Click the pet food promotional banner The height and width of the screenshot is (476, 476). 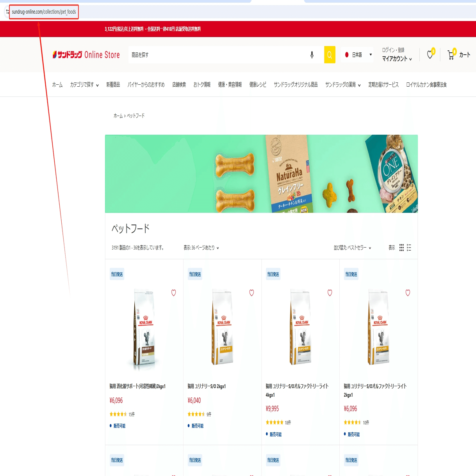pos(261,174)
